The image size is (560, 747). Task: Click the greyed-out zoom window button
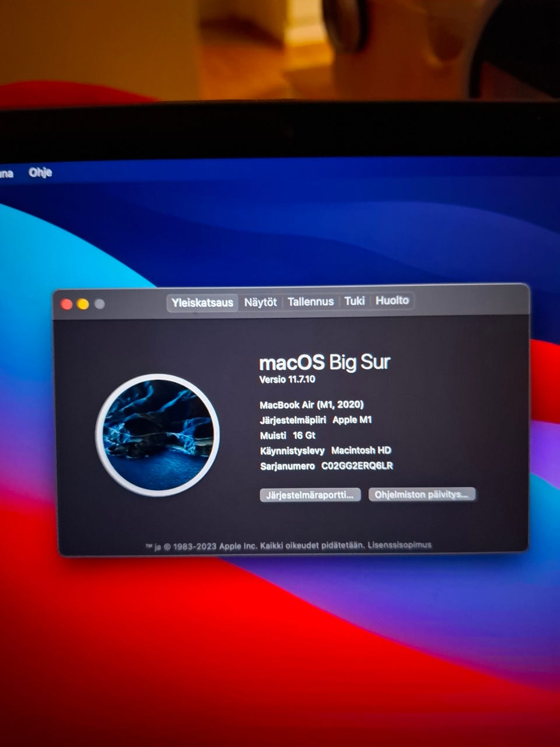100,304
